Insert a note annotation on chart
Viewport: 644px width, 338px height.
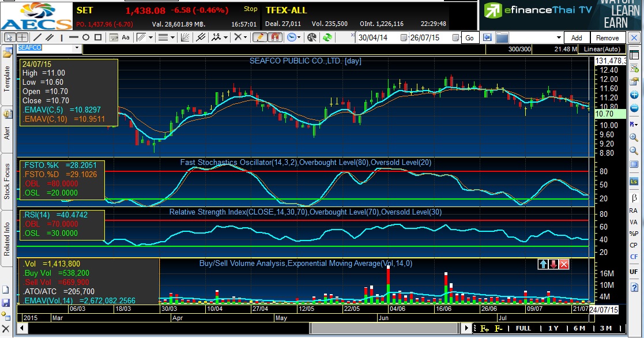114,38
